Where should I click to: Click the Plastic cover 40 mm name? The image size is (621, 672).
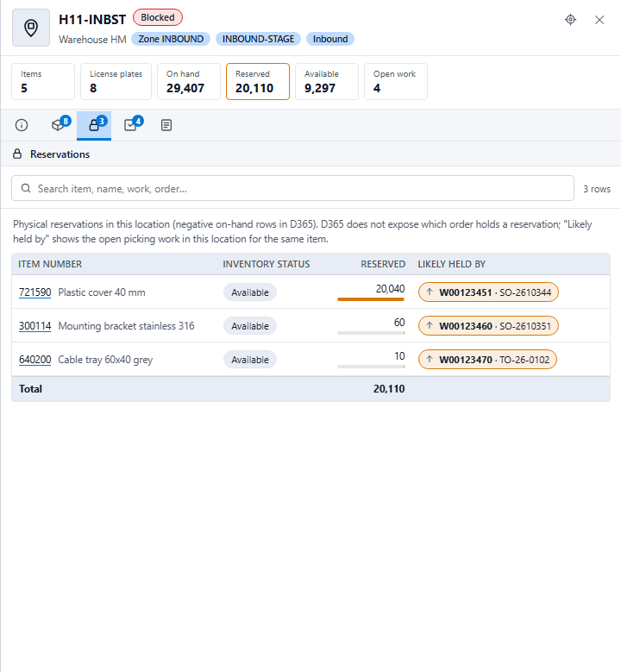pyautogui.click(x=102, y=292)
